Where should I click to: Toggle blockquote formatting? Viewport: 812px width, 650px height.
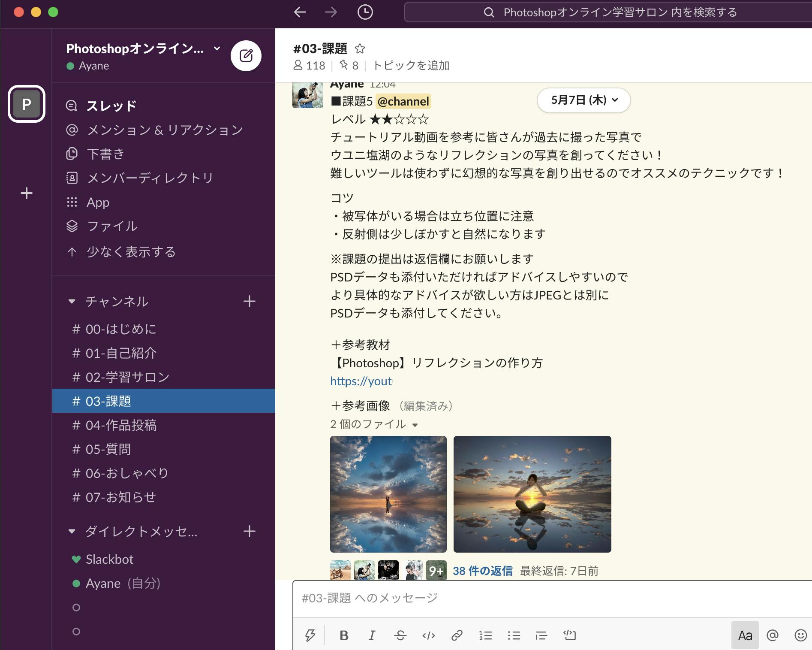541,635
